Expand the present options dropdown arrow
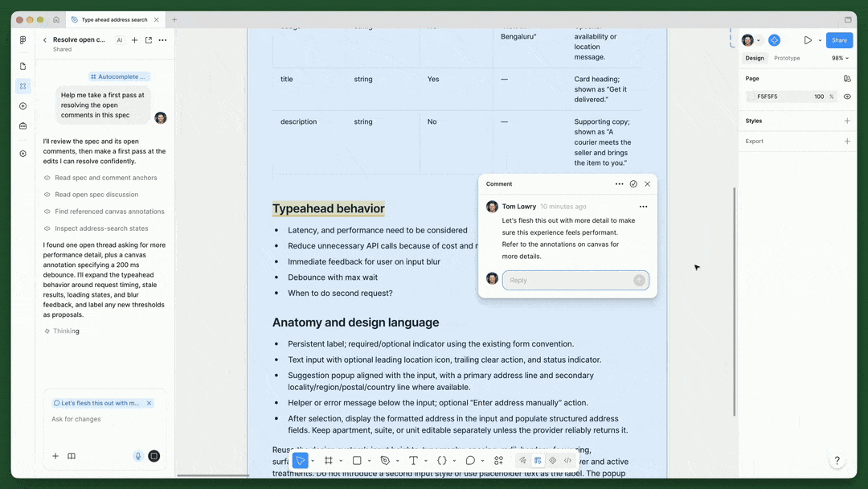Screen dimensions: 868x489 820,40
